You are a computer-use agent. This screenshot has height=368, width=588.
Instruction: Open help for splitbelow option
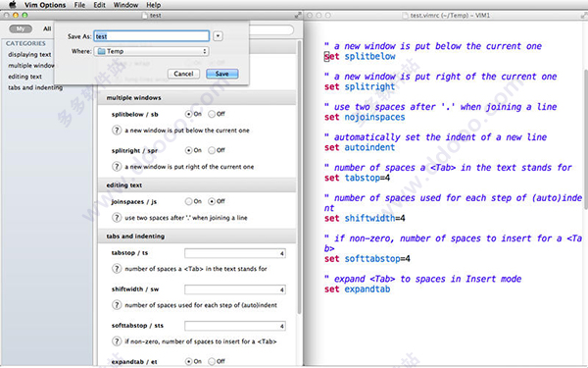(117, 131)
